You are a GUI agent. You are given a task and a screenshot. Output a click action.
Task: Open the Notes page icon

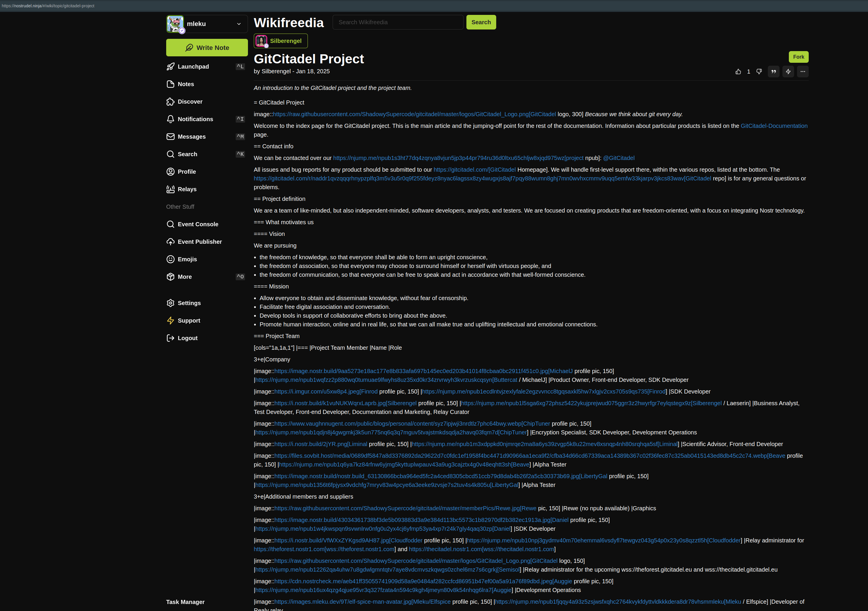click(171, 84)
